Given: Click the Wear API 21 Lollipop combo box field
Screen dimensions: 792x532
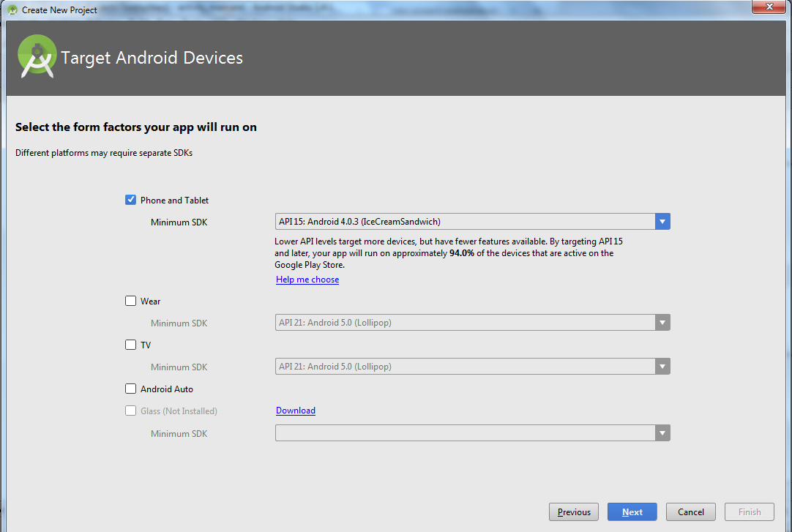Looking at the screenshot, I should pyautogui.click(x=472, y=323).
